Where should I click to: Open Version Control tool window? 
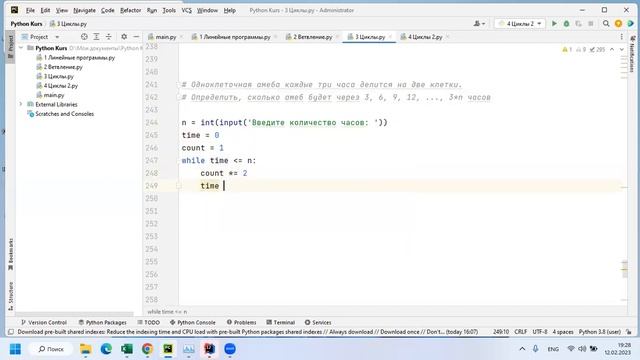coord(43,322)
